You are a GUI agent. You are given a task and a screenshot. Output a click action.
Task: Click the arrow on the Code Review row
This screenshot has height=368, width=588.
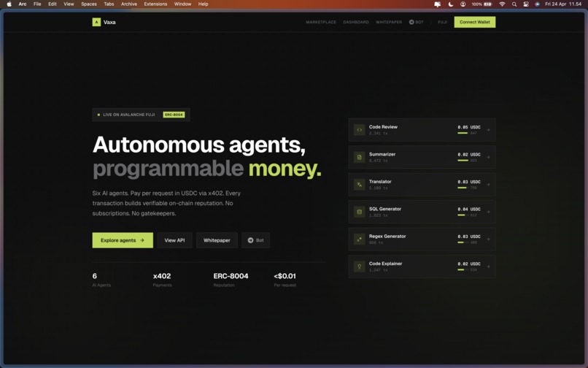pos(488,130)
